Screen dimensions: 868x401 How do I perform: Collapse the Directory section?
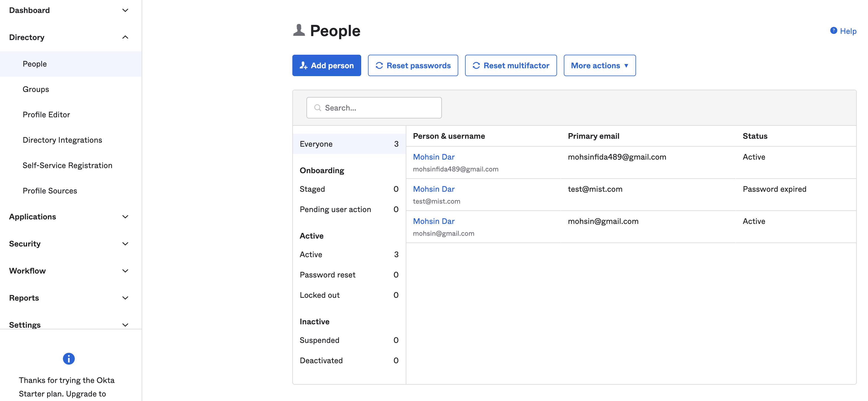(125, 38)
